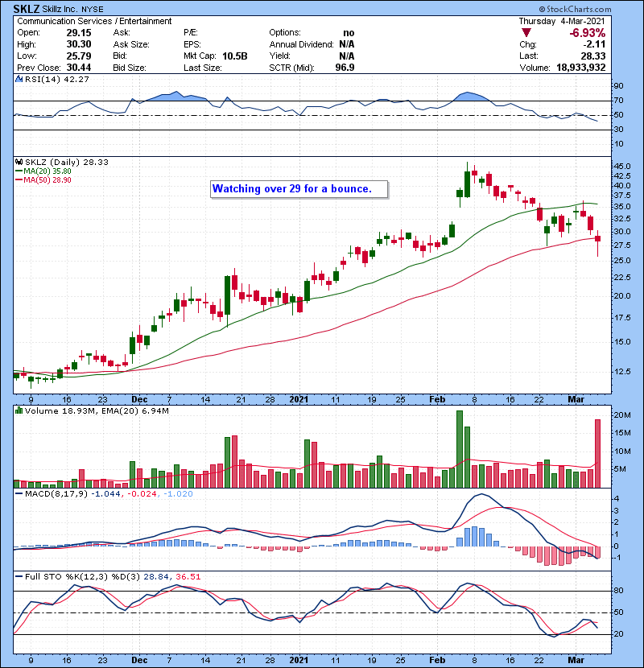Click the tallest green volume bar in February
Viewport: 644px width, 668px height.
coord(460,449)
